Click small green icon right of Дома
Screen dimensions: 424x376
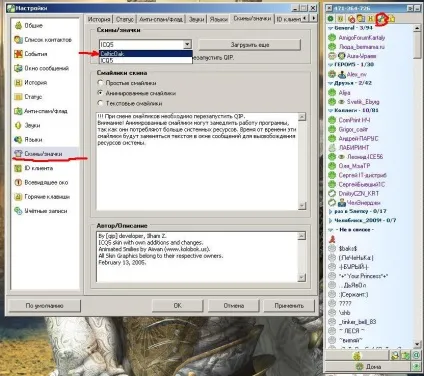[416, 367]
